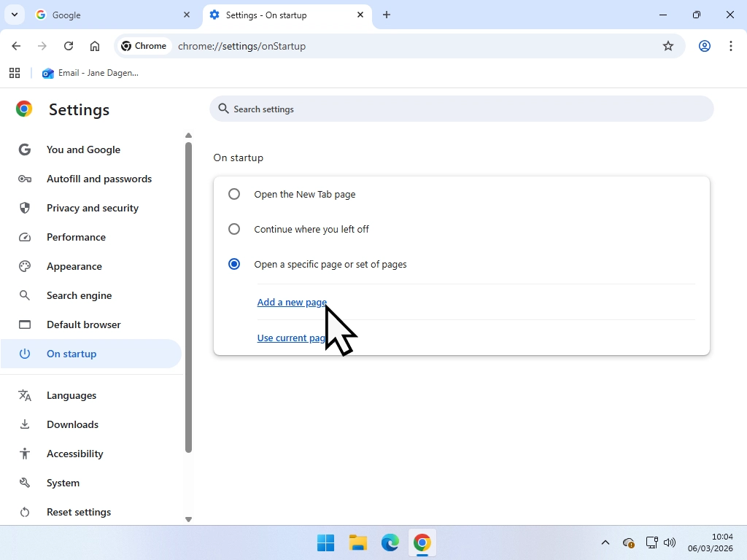
Task: Show hidden system tray icons
Action: 605,542
